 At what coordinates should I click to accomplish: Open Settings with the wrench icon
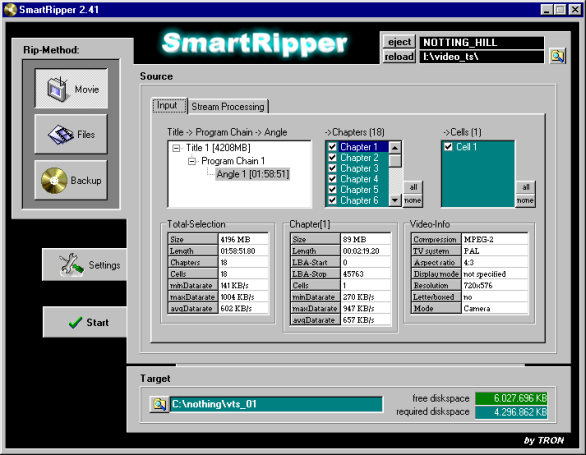[85, 264]
